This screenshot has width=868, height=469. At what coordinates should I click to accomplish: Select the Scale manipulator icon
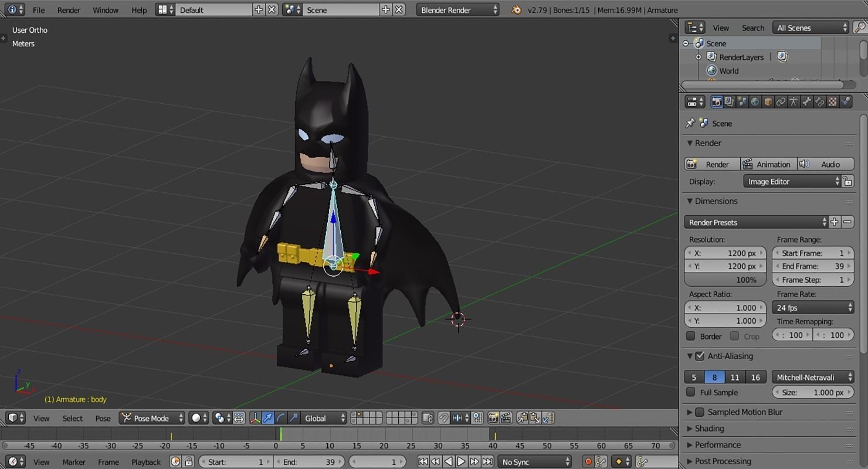pos(294,418)
